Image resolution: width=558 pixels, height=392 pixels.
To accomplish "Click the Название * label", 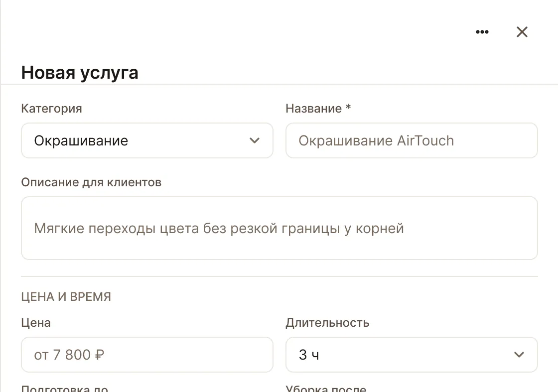I will click(318, 108).
